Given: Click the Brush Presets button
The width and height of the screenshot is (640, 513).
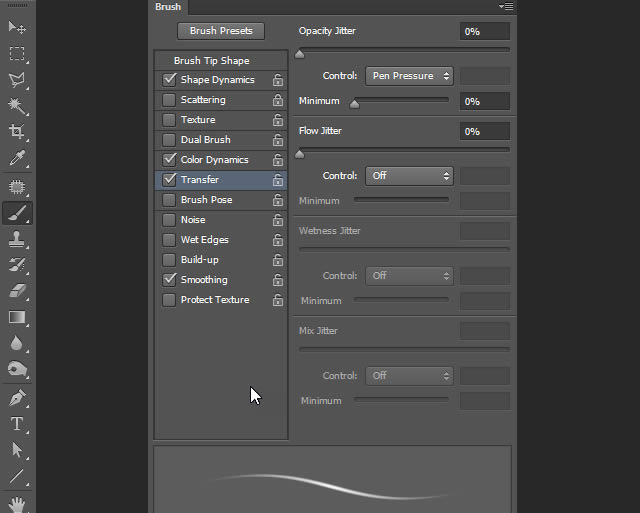Looking at the screenshot, I should click(x=221, y=31).
